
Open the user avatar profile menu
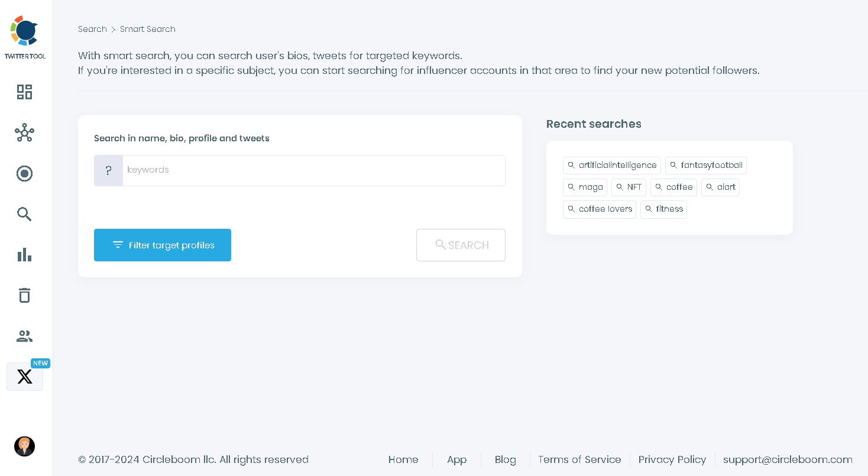[24, 446]
